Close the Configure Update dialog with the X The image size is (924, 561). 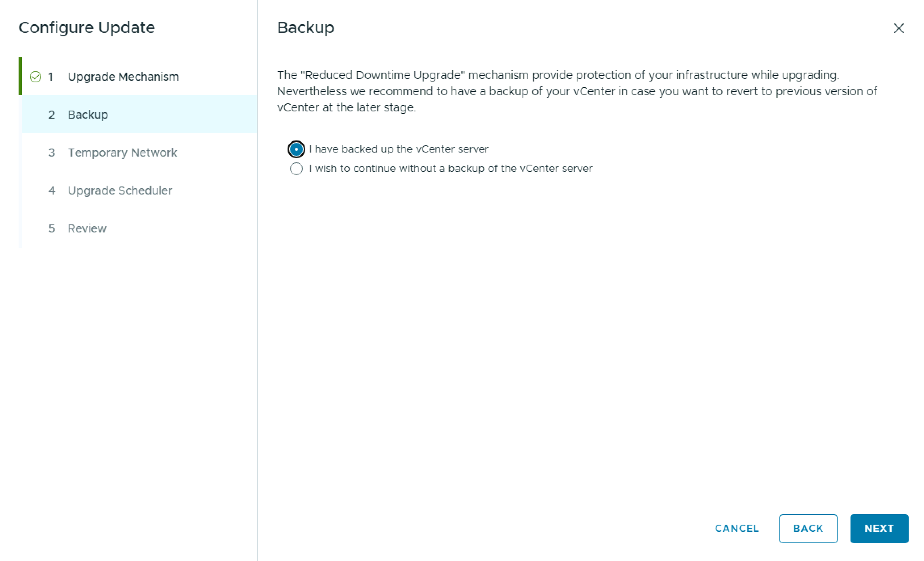point(899,28)
